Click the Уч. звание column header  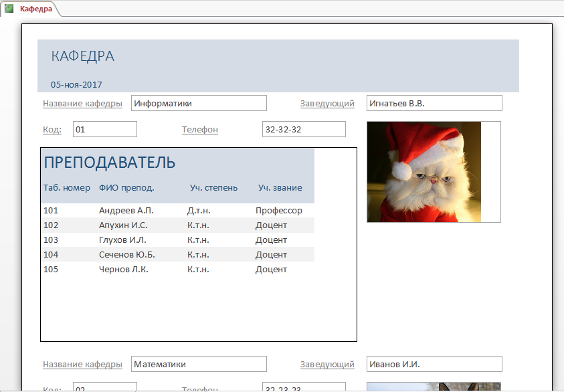tap(280, 188)
